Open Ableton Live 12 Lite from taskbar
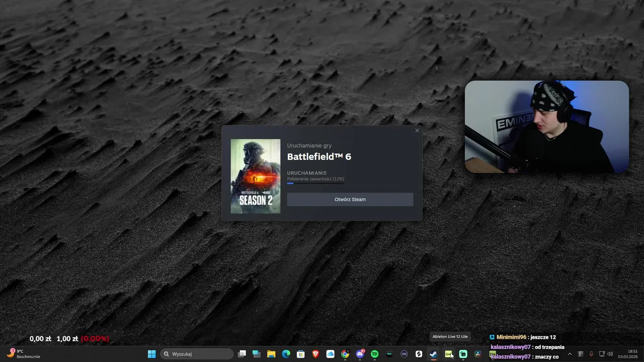This screenshot has width=644, height=362. pos(448,354)
